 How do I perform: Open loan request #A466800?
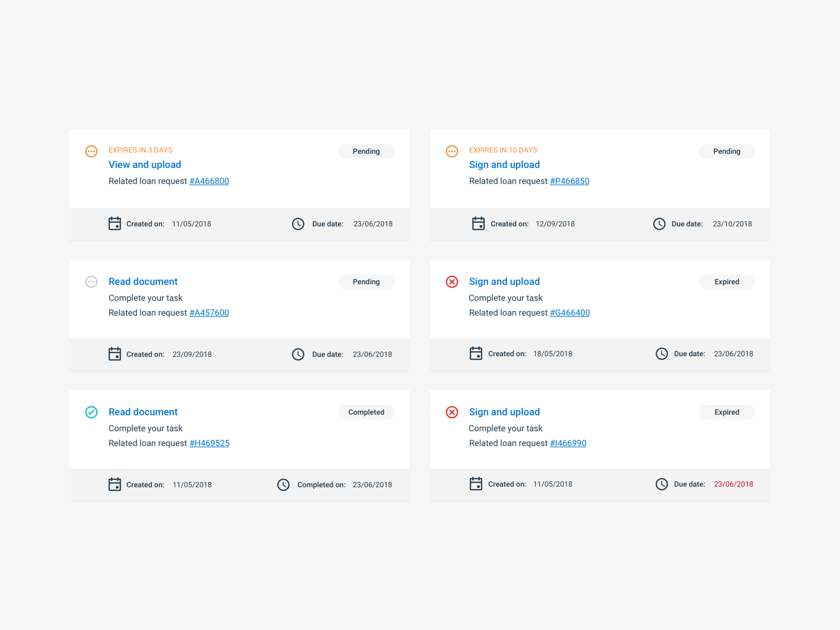[209, 181]
